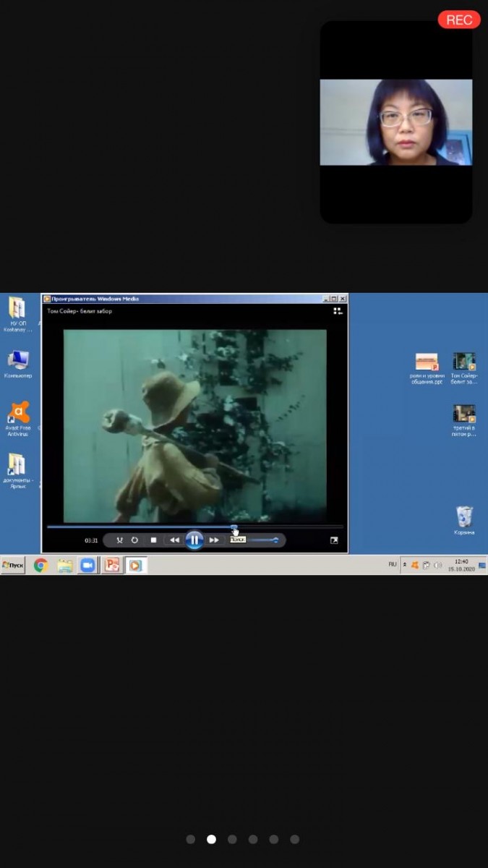Viewport: 488px width, 868px height.
Task: Switch to library via top-right squares icon
Action: pos(338,311)
